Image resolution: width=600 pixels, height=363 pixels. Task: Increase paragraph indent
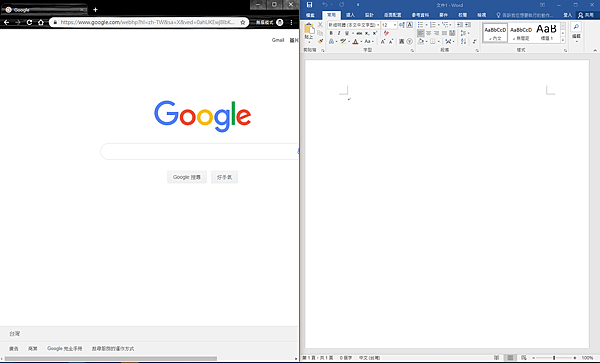click(468, 25)
